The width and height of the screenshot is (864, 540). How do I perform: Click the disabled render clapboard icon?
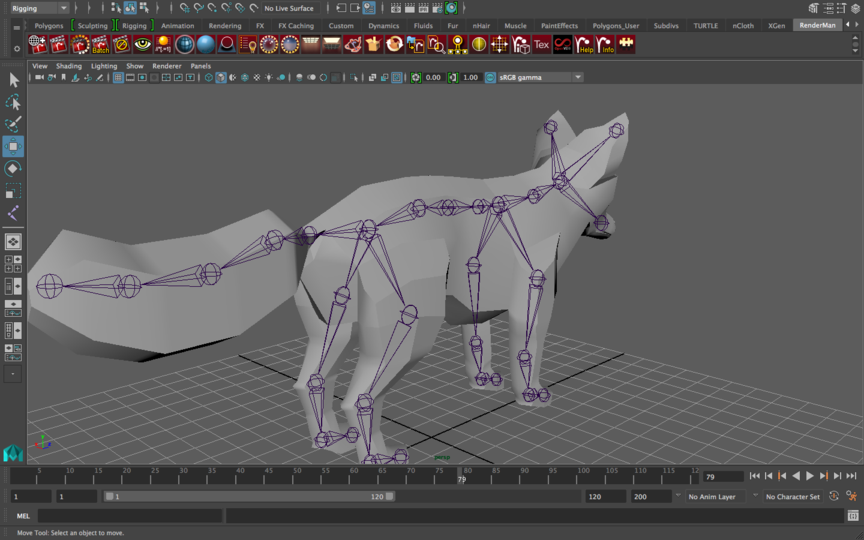(121, 44)
